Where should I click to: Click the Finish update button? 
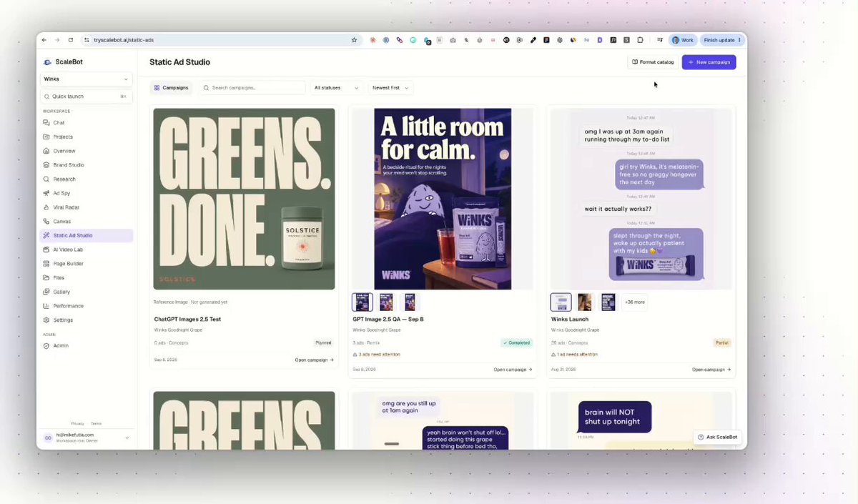(x=722, y=40)
